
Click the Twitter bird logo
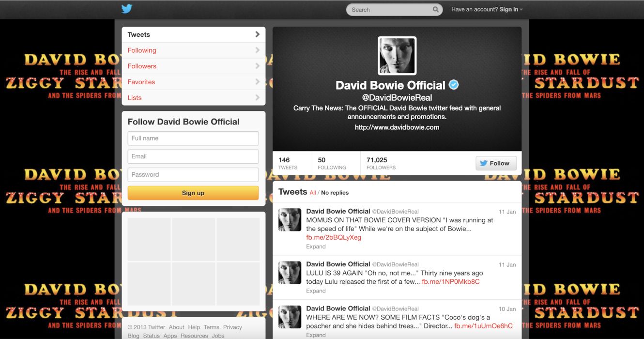127,9
